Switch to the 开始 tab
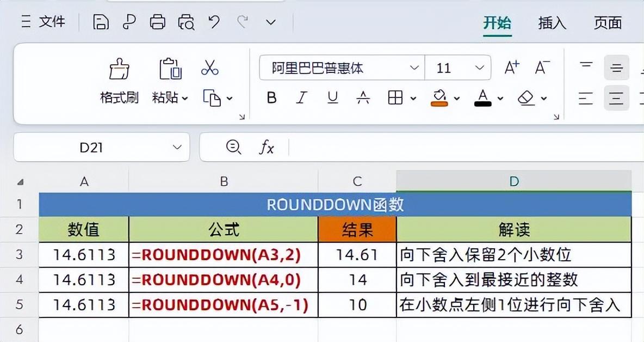644x342 pixels. click(497, 23)
